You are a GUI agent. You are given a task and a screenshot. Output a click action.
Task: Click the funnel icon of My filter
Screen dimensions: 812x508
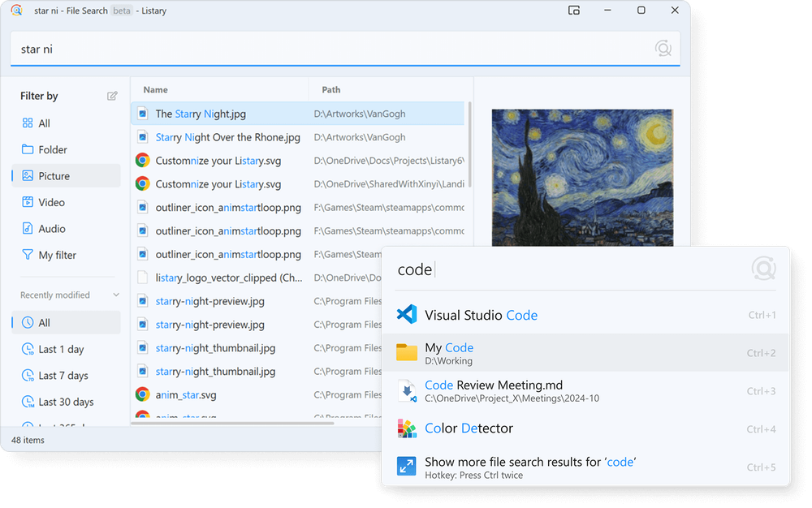tap(28, 255)
